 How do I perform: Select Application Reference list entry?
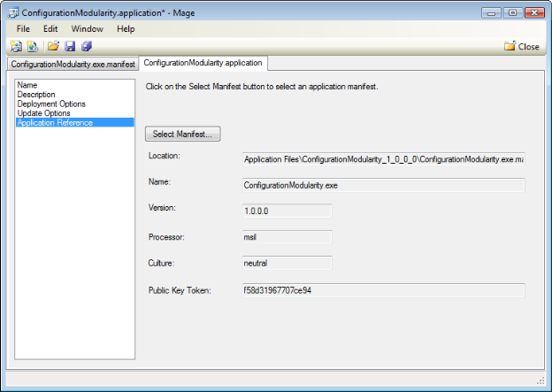coord(74,123)
